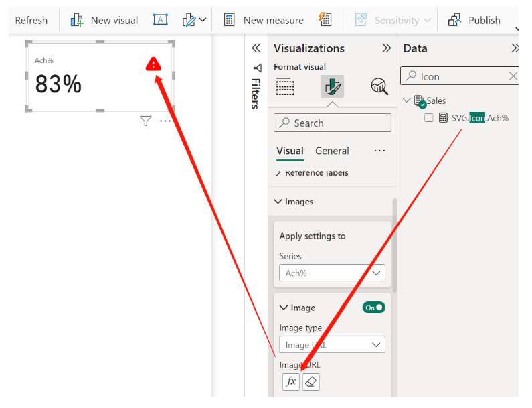Check the SVG.Icon.Ach% measure checkbox
This screenshot has height=408, width=532.
click(x=428, y=118)
